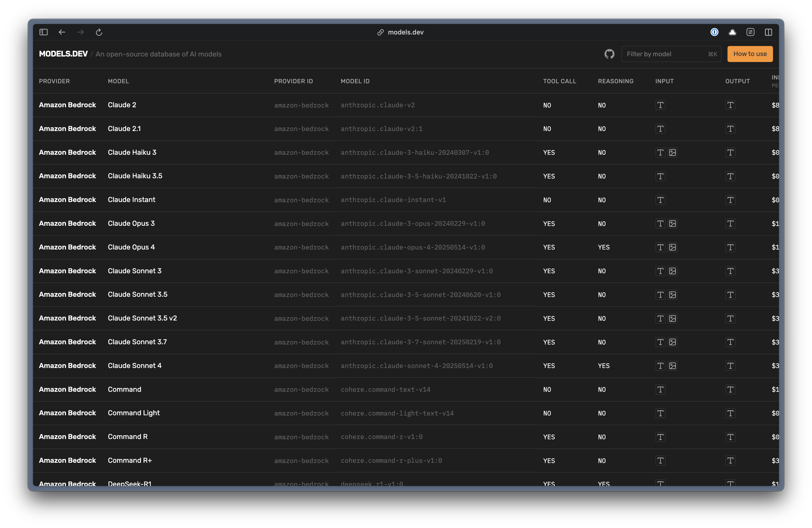This screenshot has height=528, width=812.
Task: Click the Command Light model name
Action: 134,413
